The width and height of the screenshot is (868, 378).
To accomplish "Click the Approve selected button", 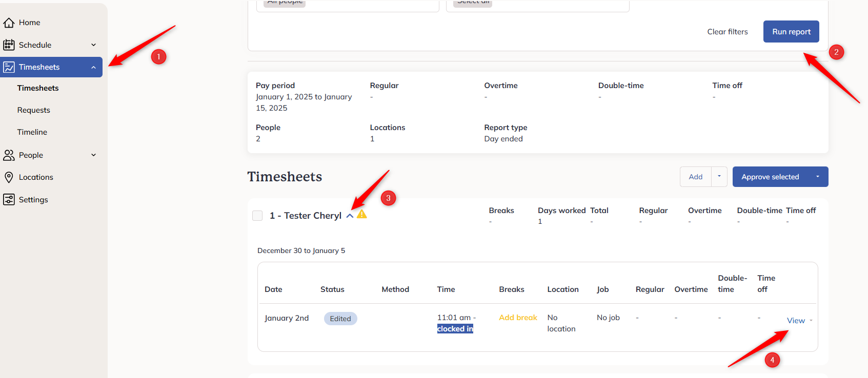I will [x=770, y=177].
